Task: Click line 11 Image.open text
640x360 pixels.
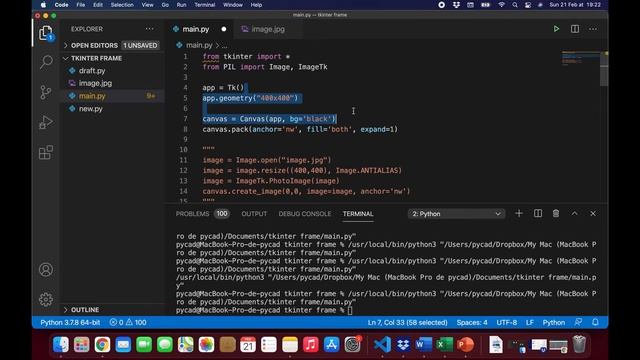Action: tap(267, 160)
